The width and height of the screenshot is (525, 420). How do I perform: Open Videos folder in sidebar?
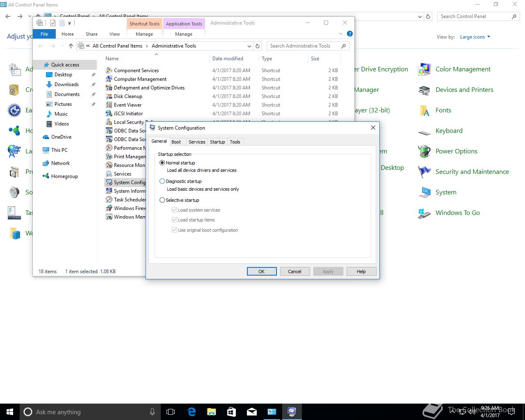click(x=62, y=124)
